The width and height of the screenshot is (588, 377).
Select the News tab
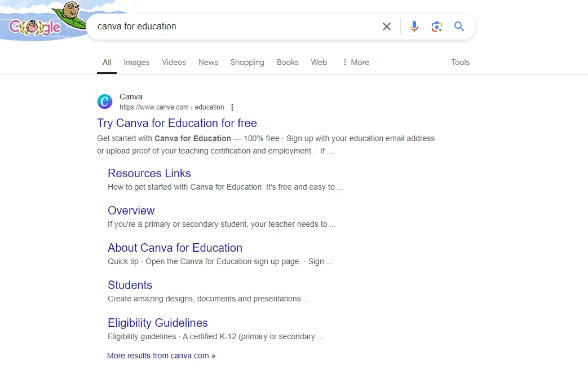pos(208,62)
